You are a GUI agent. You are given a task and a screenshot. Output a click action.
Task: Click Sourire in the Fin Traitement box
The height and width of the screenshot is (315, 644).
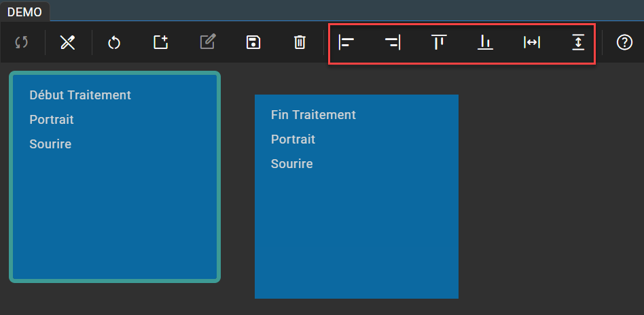point(291,164)
